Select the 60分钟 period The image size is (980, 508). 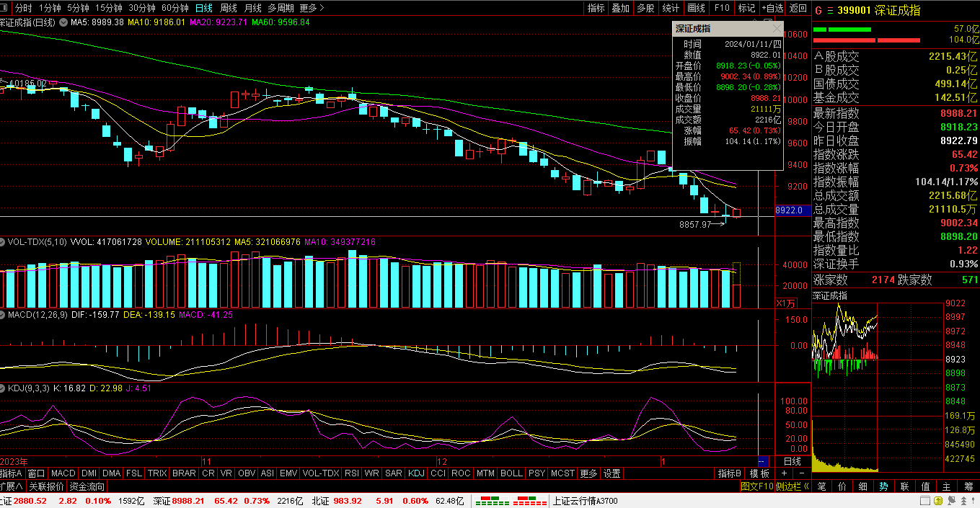pos(175,8)
